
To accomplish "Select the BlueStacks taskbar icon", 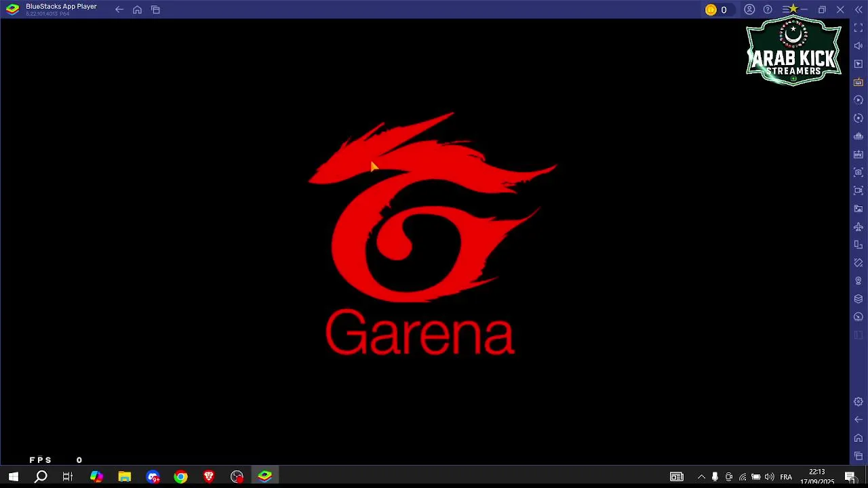I will (265, 477).
